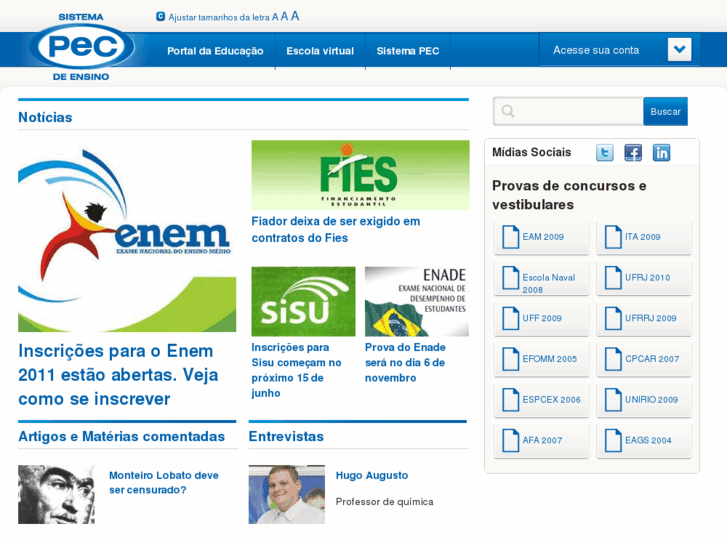Select the medium letter size A
This screenshot has width=727, height=545.
coord(284,17)
